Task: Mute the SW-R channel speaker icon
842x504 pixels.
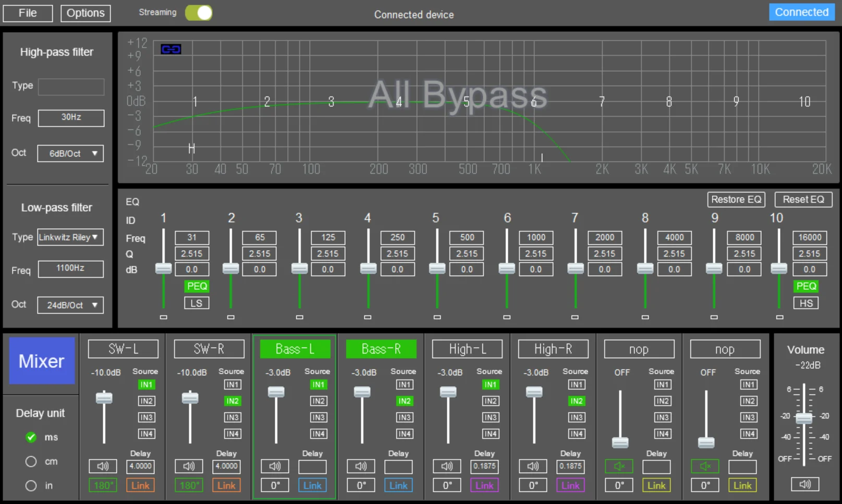Action: click(189, 466)
